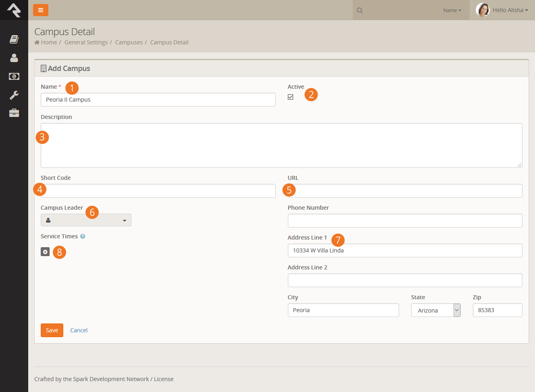Open the Hello Alisha user menu

coord(502,10)
